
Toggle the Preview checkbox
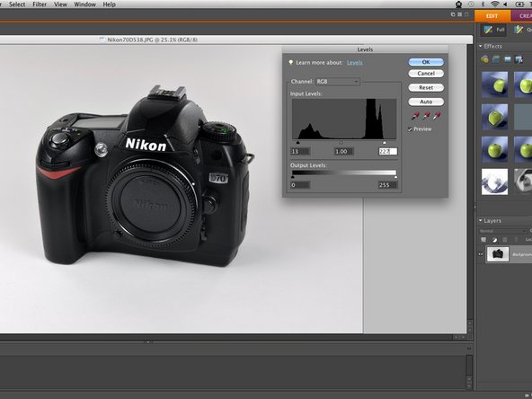[x=410, y=129]
